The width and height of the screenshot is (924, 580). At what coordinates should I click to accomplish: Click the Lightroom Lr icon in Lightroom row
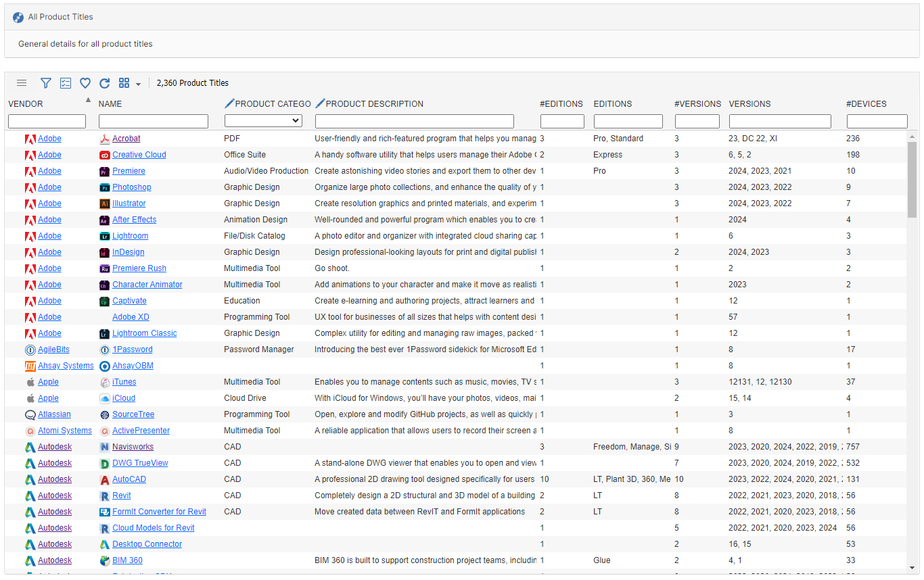[105, 237]
